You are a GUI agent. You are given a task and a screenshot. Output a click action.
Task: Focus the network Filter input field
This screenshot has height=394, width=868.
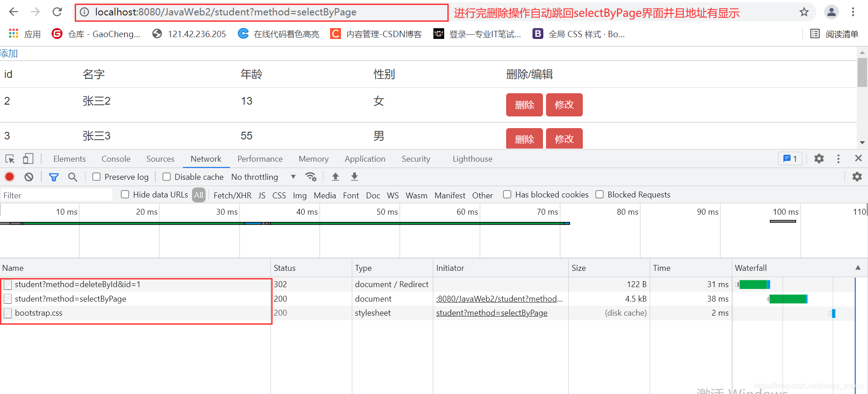coord(57,195)
